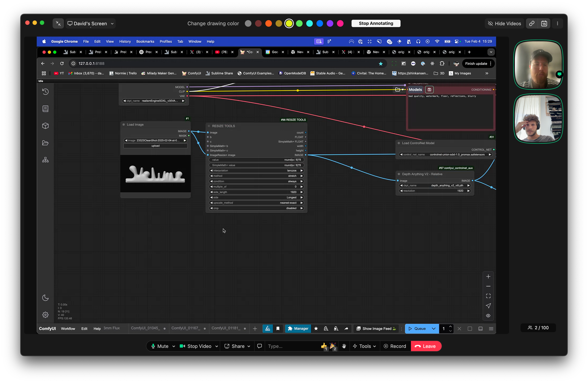Open the chat bubble icon in meeting bar

coord(259,346)
